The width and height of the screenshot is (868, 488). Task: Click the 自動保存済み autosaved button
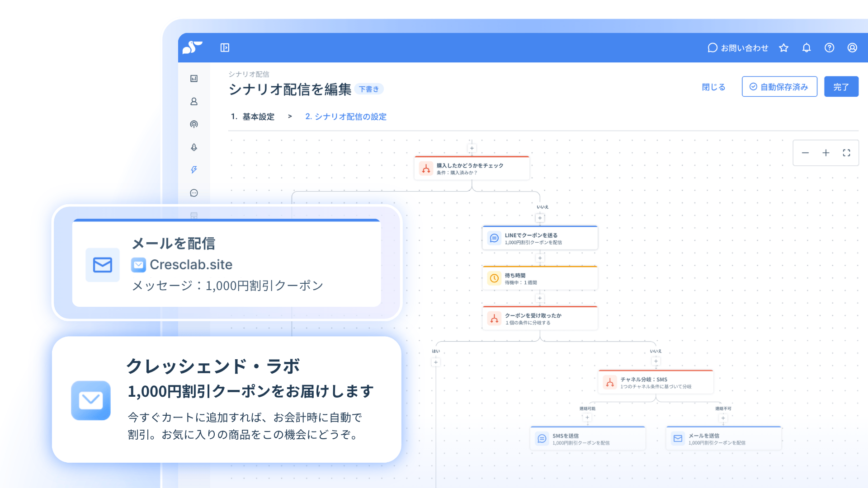pos(779,87)
